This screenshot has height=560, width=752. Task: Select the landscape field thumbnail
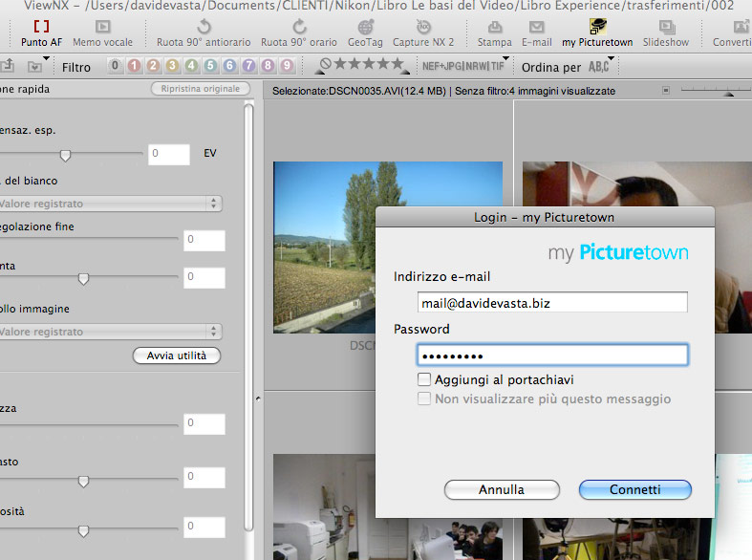point(324,248)
